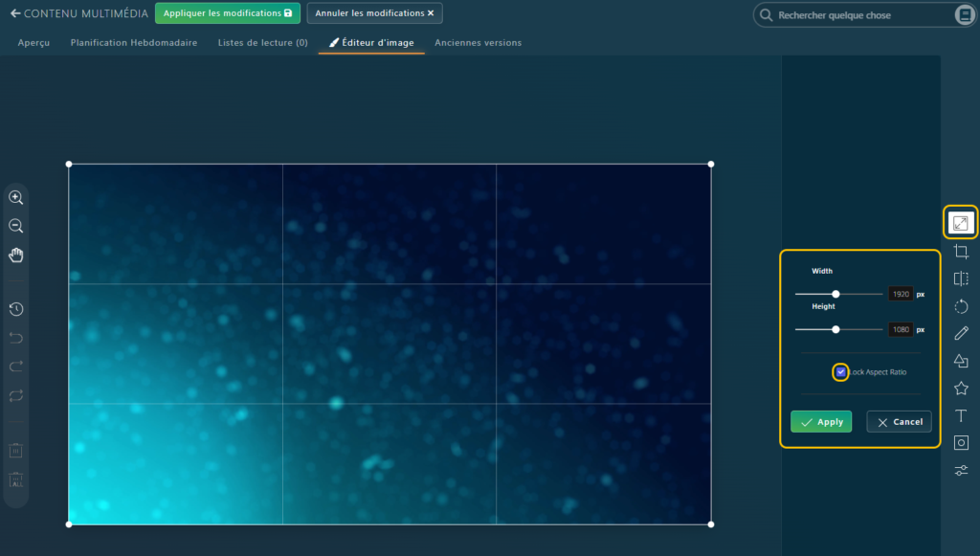Toggle the Lock Aspect Ratio checkbox
This screenshot has height=556, width=980.
[x=840, y=371]
